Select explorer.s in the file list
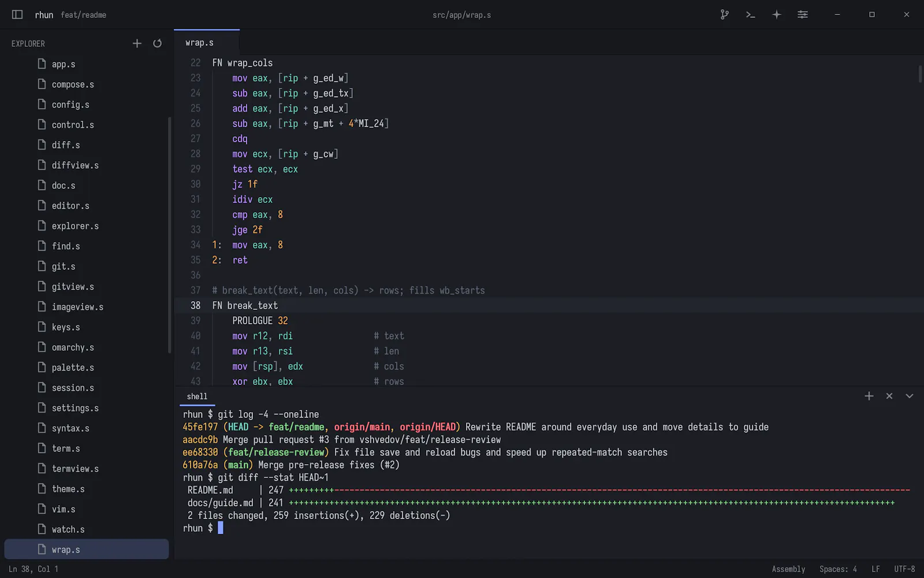 pyautogui.click(x=87, y=226)
